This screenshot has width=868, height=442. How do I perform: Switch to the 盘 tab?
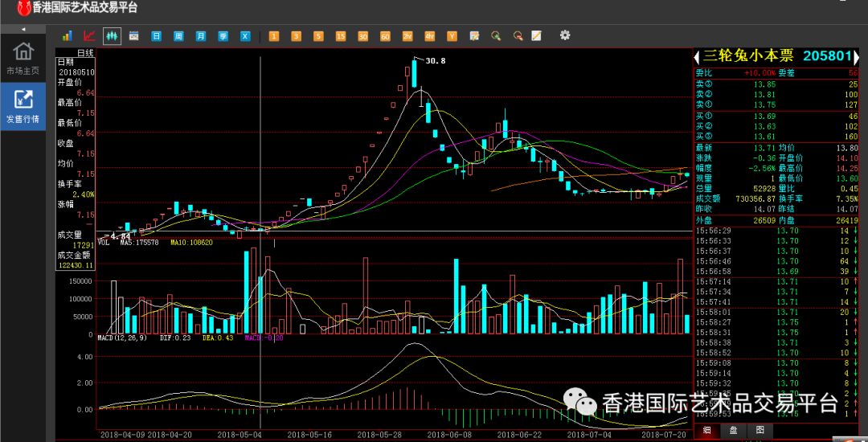point(732,430)
